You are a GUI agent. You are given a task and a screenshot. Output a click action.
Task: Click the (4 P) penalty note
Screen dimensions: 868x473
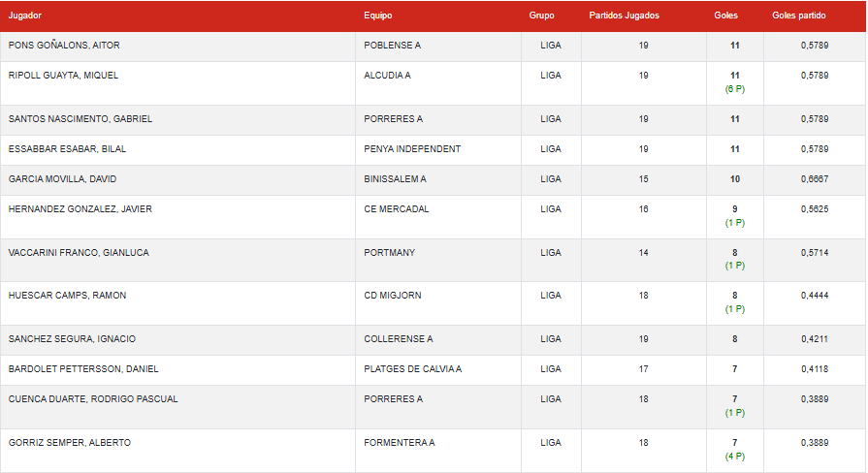click(x=735, y=457)
